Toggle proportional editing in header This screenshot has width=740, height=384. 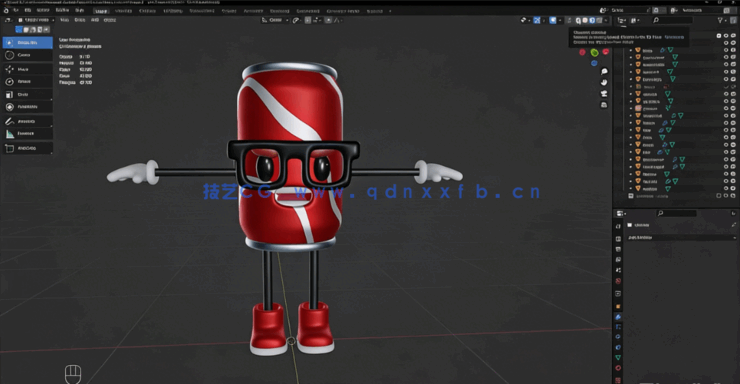tap(328, 20)
